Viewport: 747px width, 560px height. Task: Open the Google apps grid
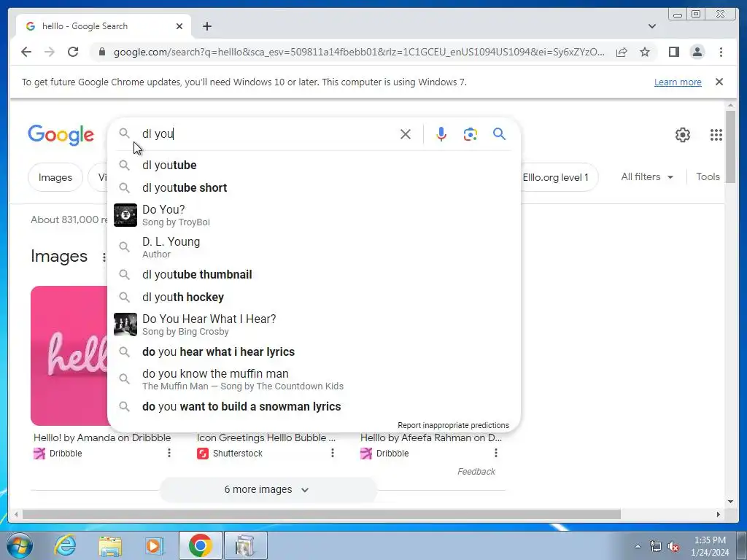coord(716,135)
